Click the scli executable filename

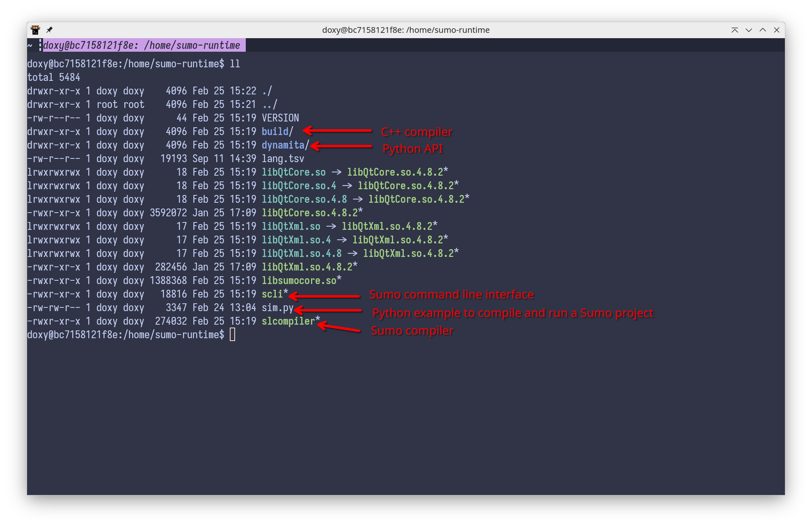coord(272,294)
